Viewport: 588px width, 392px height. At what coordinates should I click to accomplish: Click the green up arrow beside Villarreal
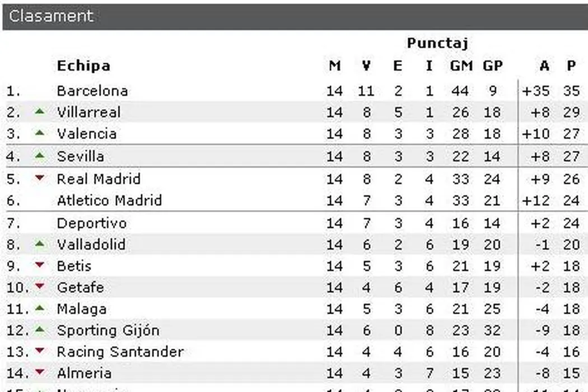(x=39, y=112)
